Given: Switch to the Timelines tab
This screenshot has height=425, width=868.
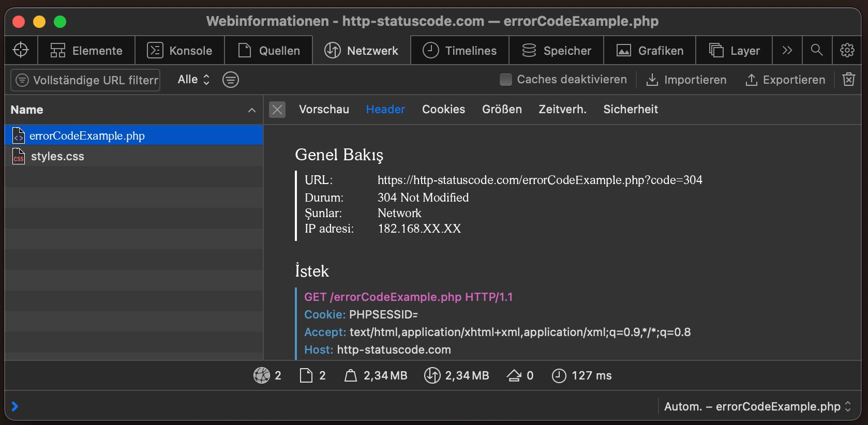Looking at the screenshot, I should coord(460,50).
